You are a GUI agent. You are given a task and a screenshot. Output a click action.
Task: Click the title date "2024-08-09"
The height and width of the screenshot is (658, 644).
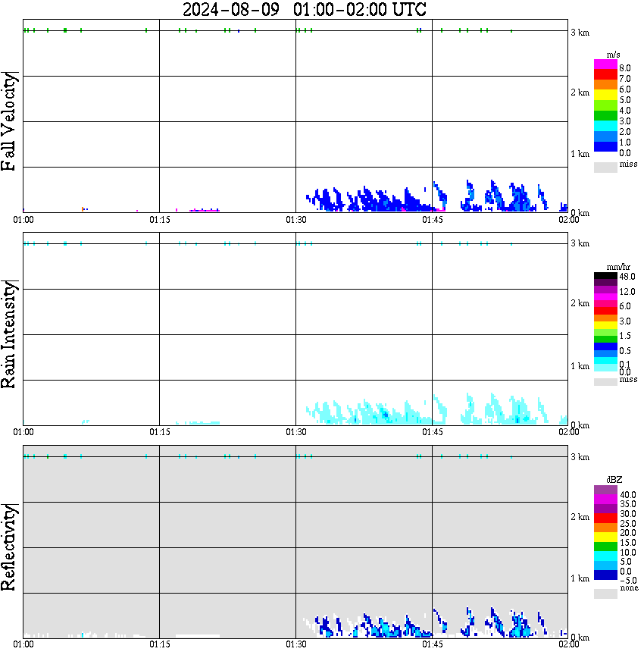point(231,9)
